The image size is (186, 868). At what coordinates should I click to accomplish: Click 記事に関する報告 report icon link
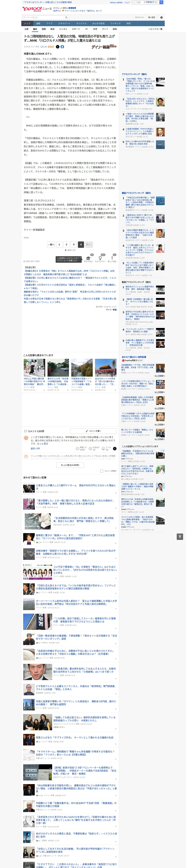(32, 261)
